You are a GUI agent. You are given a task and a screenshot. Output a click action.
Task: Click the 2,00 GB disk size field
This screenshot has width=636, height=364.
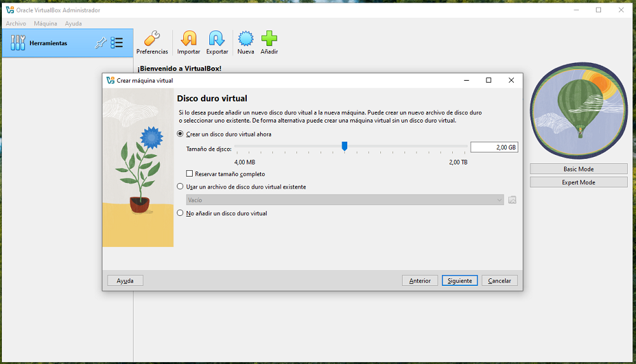pyautogui.click(x=494, y=147)
